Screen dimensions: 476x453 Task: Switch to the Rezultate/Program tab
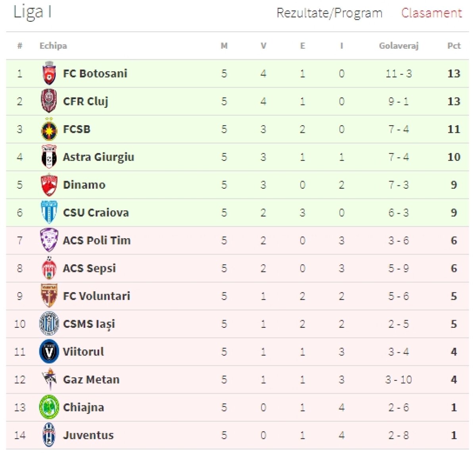[329, 13]
